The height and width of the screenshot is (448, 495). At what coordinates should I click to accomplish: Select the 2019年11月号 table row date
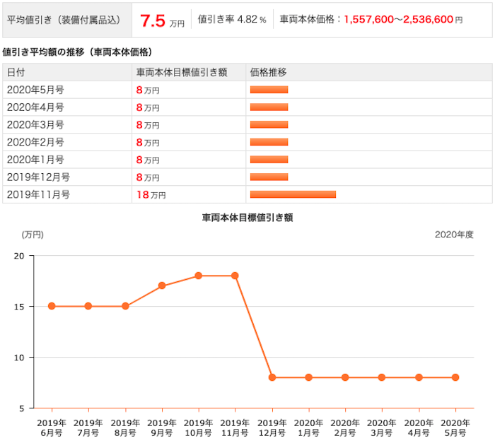pos(38,194)
